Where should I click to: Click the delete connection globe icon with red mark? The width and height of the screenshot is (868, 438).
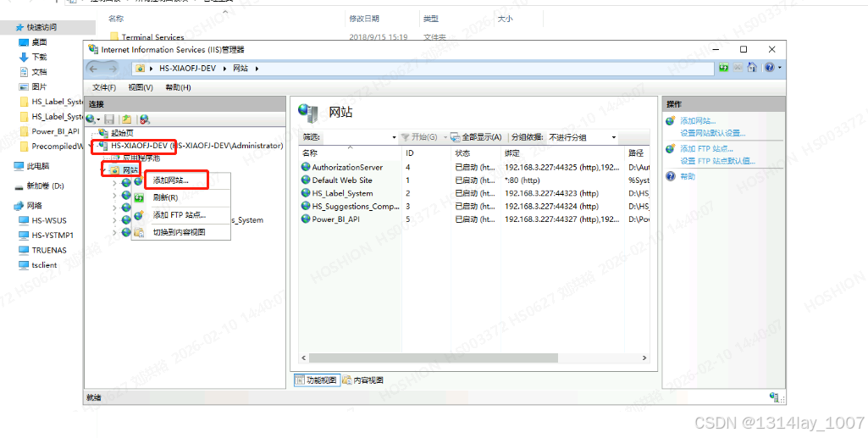pos(145,119)
